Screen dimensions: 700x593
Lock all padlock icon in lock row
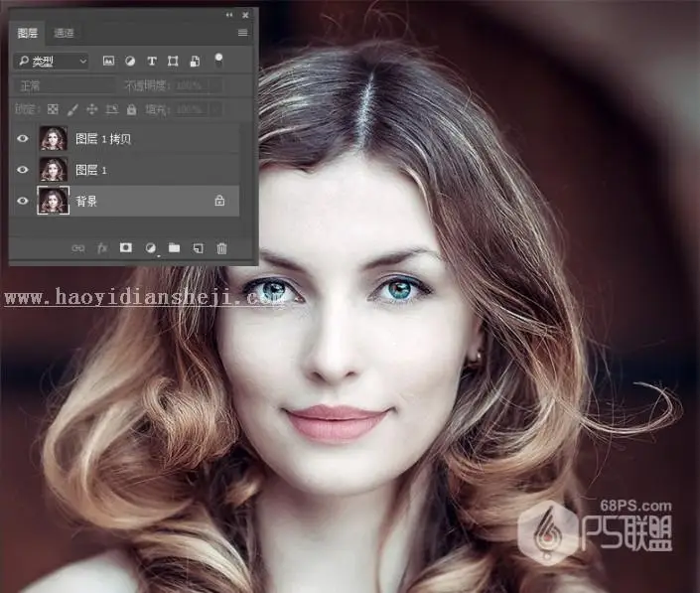tap(131, 109)
